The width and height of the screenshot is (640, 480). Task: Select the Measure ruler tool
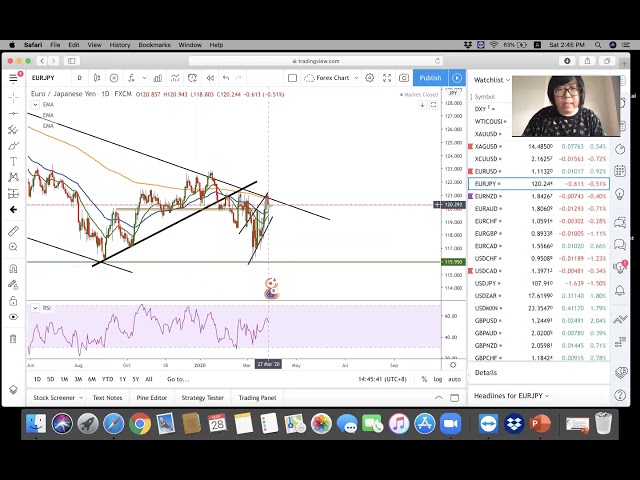(13, 231)
